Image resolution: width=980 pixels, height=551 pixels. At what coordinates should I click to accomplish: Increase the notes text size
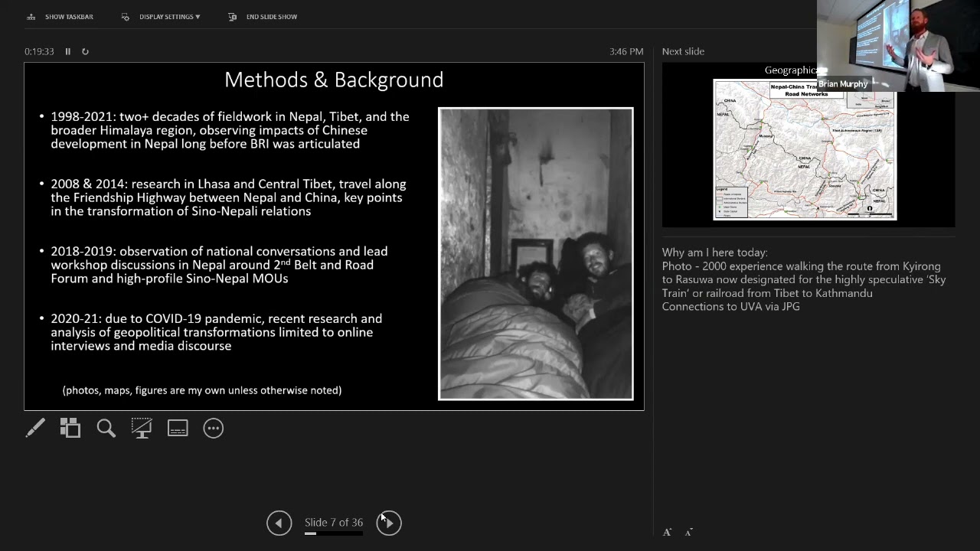[667, 532]
